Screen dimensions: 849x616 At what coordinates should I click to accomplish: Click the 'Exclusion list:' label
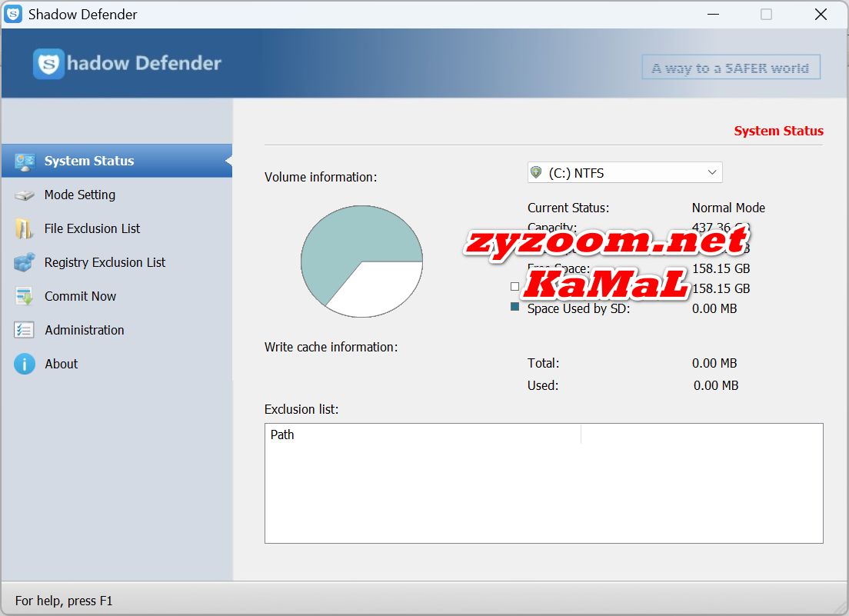point(301,409)
